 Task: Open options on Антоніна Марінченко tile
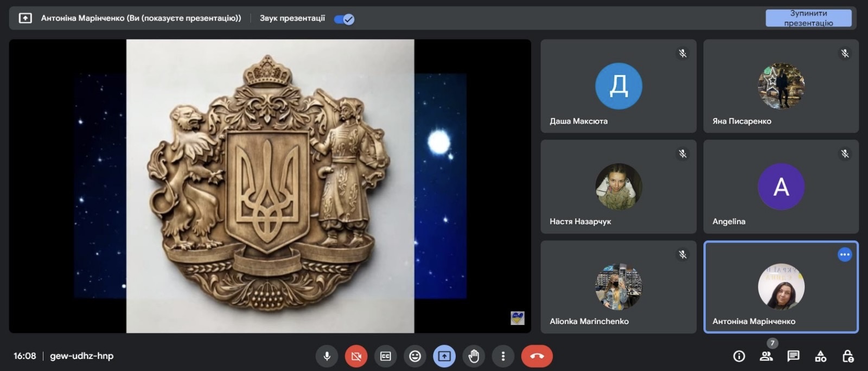pyautogui.click(x=844, y=254)
